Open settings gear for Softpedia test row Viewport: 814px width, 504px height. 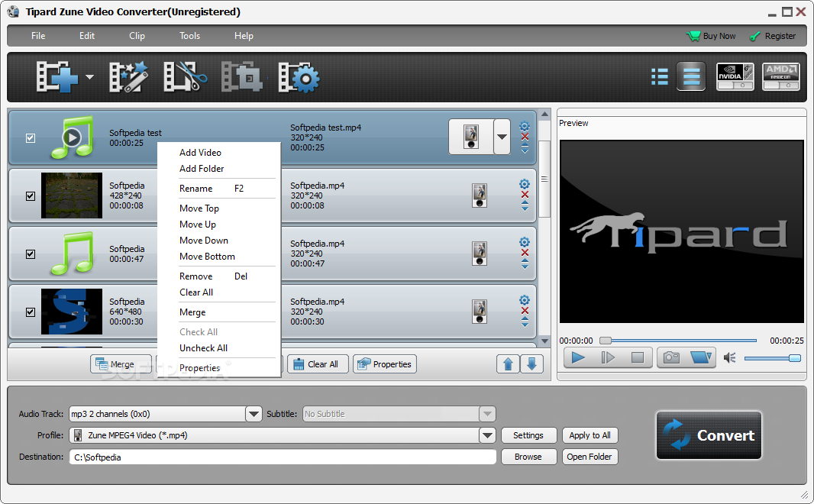tap(525, 126)
